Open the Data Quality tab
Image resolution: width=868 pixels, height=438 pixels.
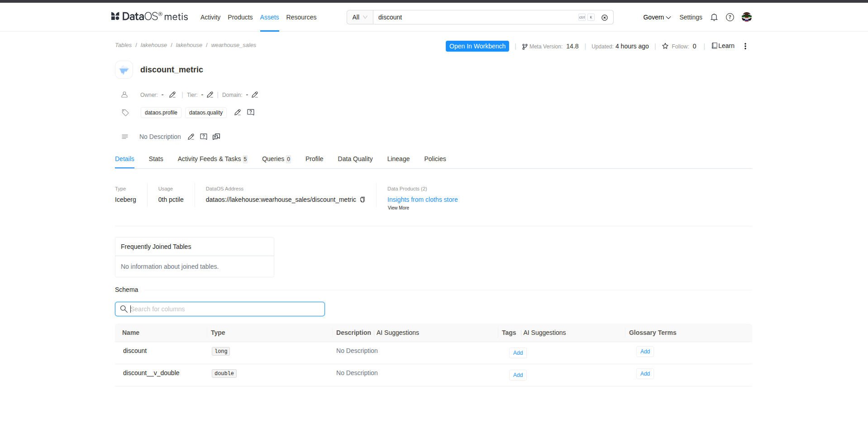click(x=355, y=159)
